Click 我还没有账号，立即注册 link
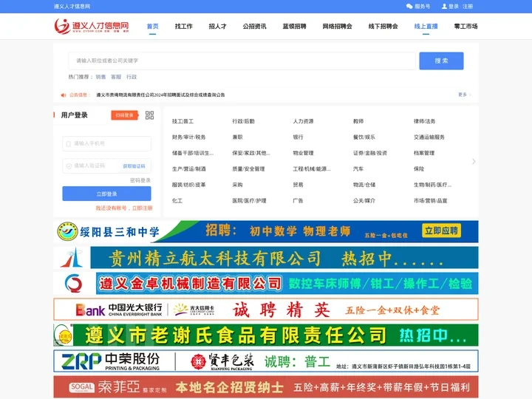532x399 pixels. click(x=124, y=208)
